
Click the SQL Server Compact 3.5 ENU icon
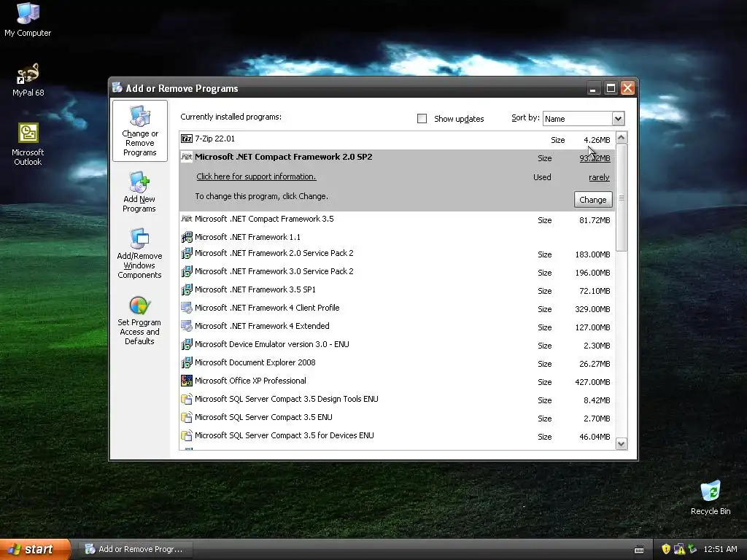click(x=187, y=417)
